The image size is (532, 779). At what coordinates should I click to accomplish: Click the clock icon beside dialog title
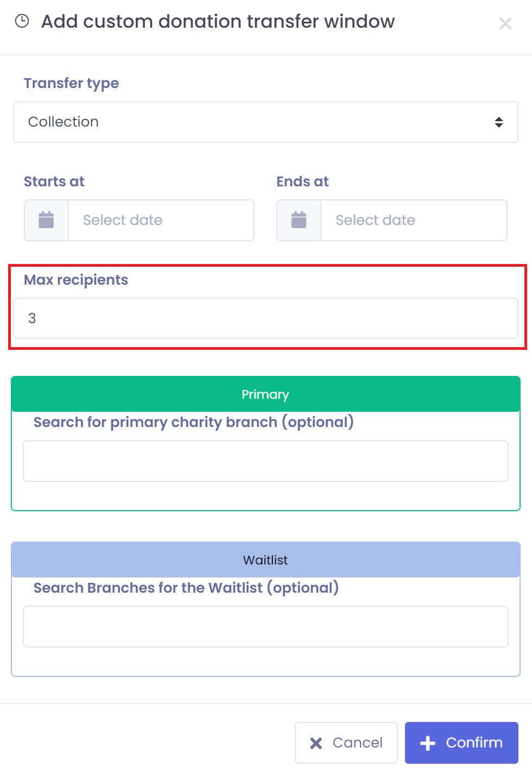22,21
